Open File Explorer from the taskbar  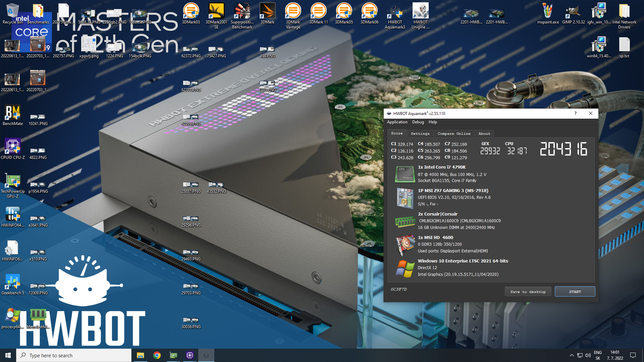click(140, 355)
